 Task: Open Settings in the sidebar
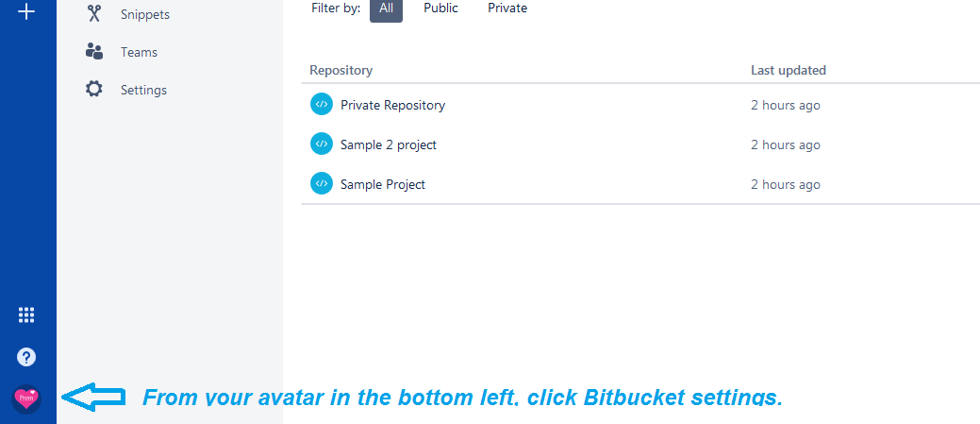(143, 90)
